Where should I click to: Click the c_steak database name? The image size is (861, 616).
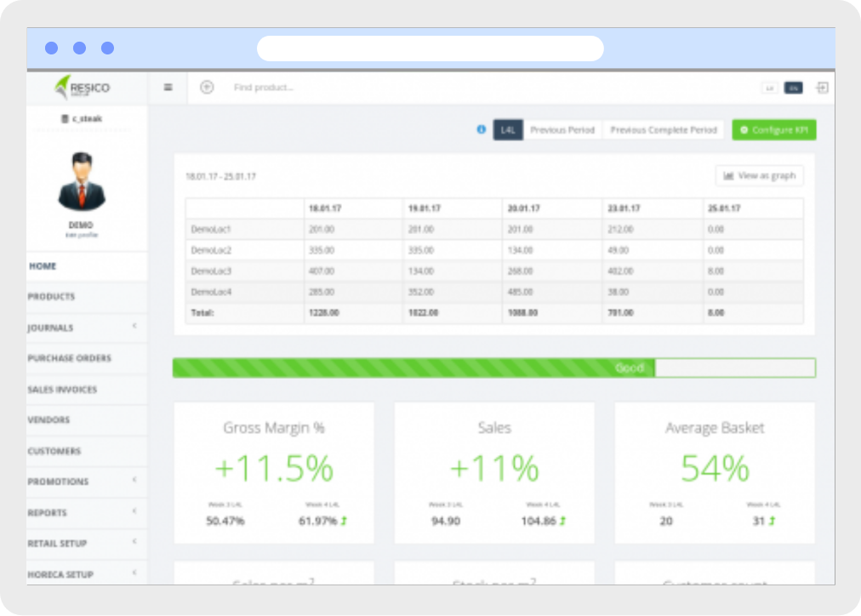tap(87, 118)
